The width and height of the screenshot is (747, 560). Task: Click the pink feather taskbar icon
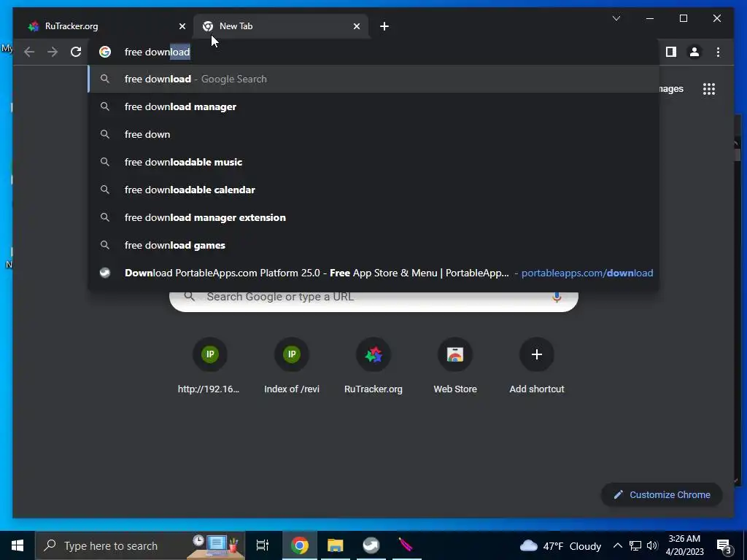tap(406, 545)
